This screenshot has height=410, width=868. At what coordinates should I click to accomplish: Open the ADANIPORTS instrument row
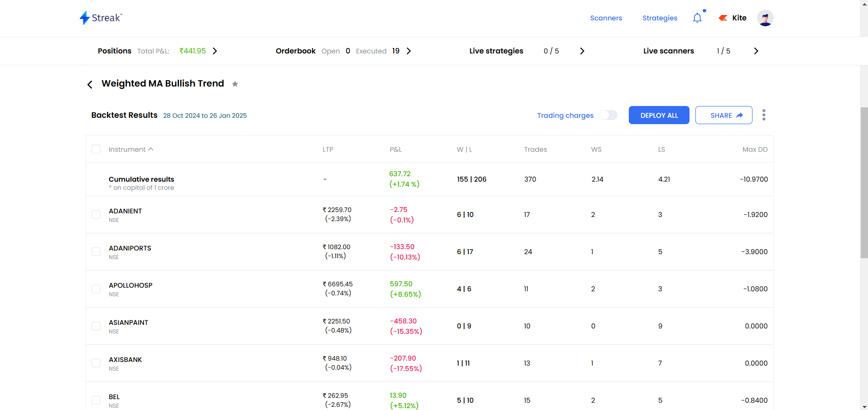pyautogui.click(x=429, y=252)
